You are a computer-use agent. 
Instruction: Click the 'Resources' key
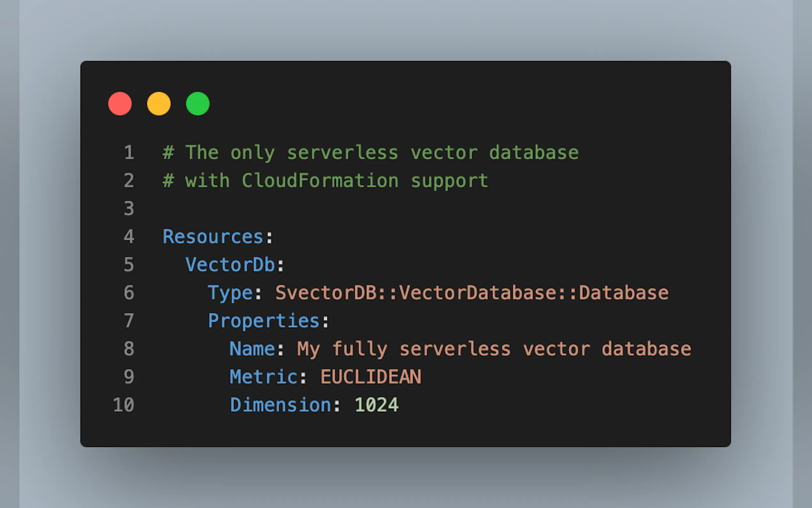click(213, 236)
